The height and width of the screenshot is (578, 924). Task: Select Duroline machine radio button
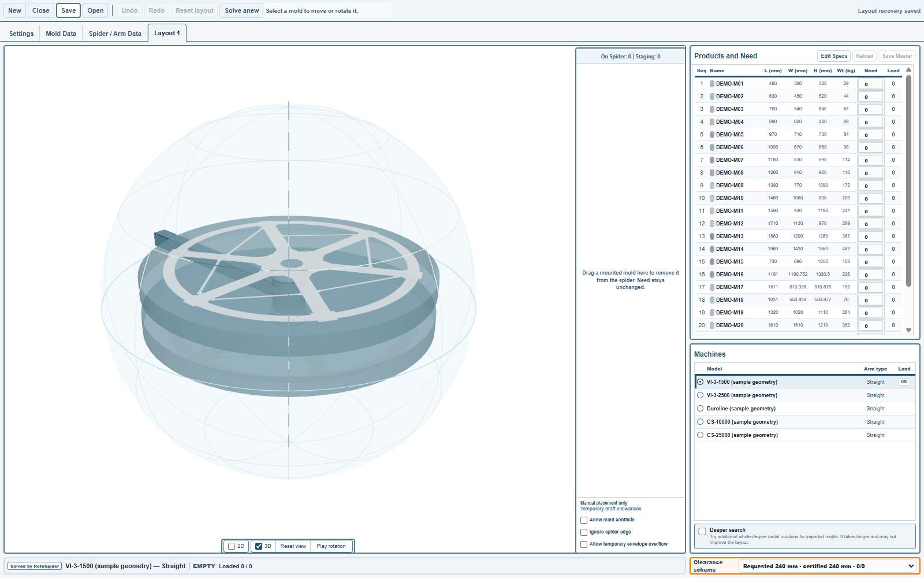[x=700, y=409]
